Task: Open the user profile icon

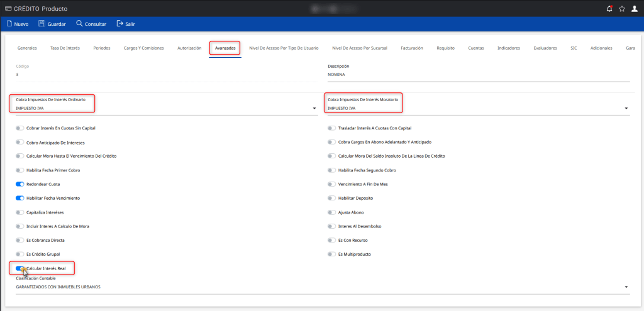Action: (635, 9)
